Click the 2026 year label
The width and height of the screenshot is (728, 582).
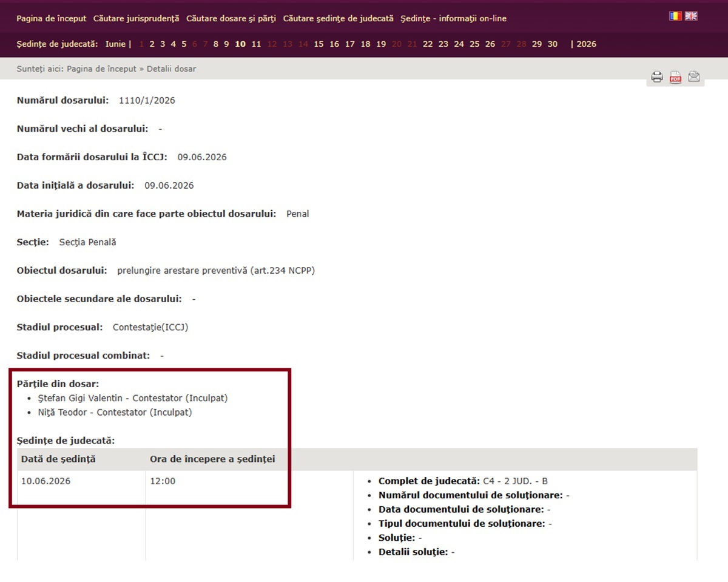[586, 44]
